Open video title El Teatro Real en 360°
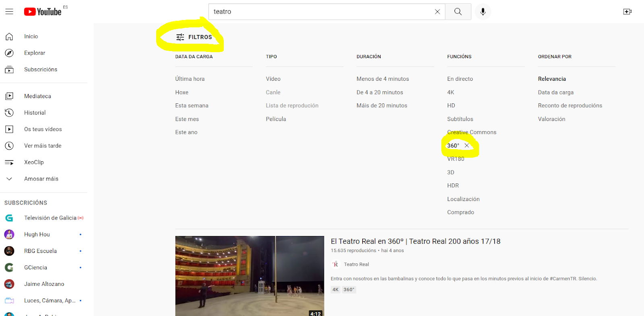The height and width of the screenshot is (316, 644). coord(416,241)
